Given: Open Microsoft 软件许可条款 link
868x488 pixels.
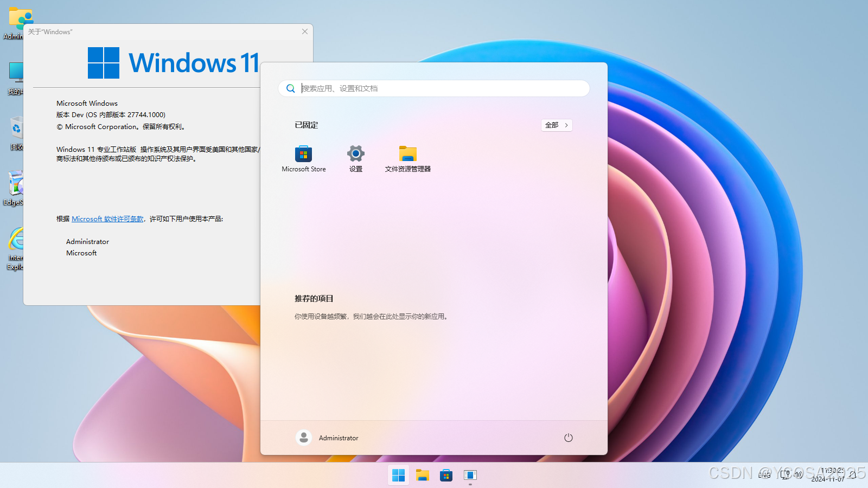Looking at the screenshot, I should coord(107,219).
